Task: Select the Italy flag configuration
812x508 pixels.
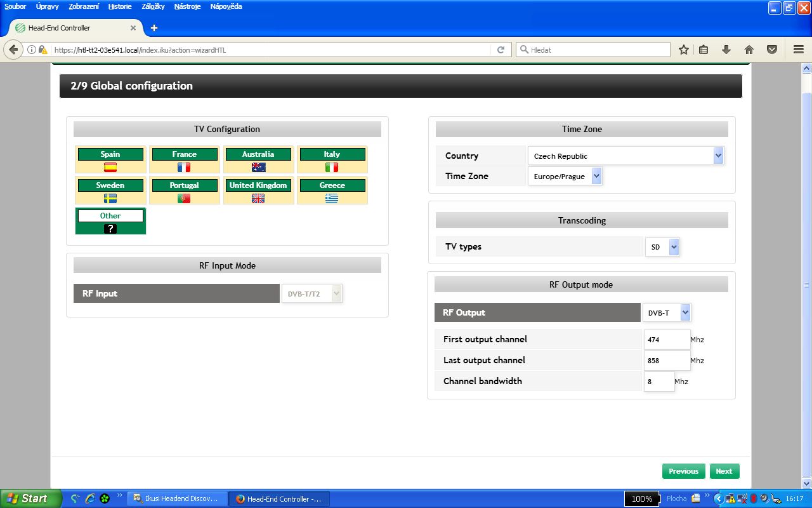Action: (x=332, y=167)
